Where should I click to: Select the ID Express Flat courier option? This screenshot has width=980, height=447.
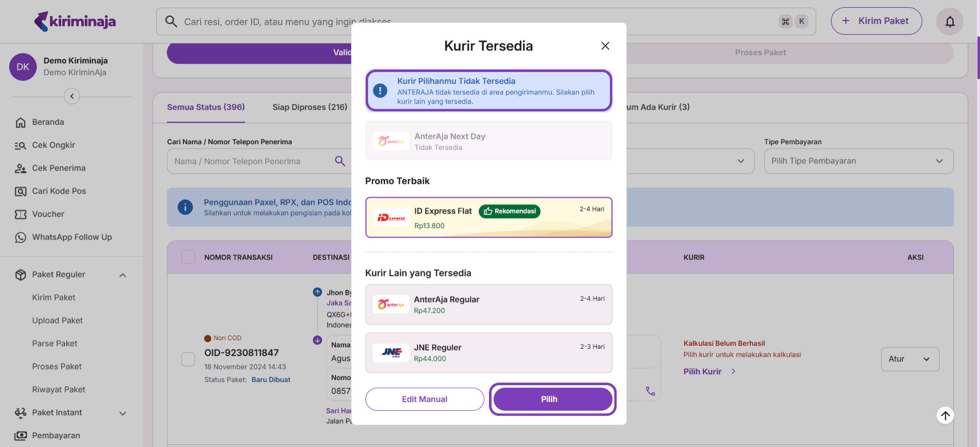point(488,218)
